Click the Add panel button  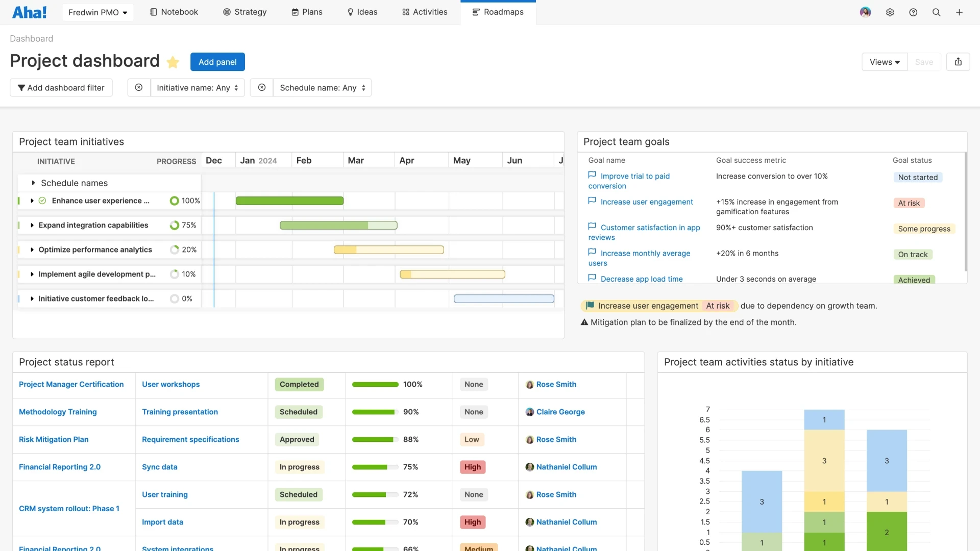click(217, 62)
